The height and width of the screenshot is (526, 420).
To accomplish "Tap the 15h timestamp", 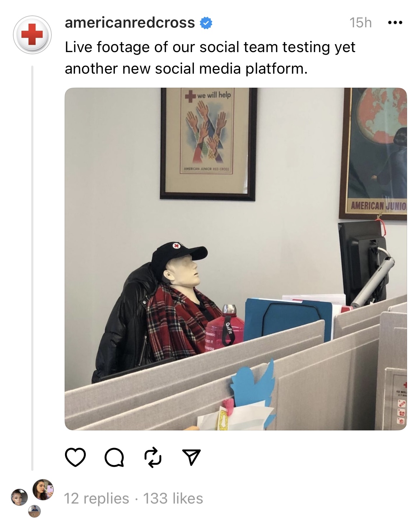I will 360,23.
